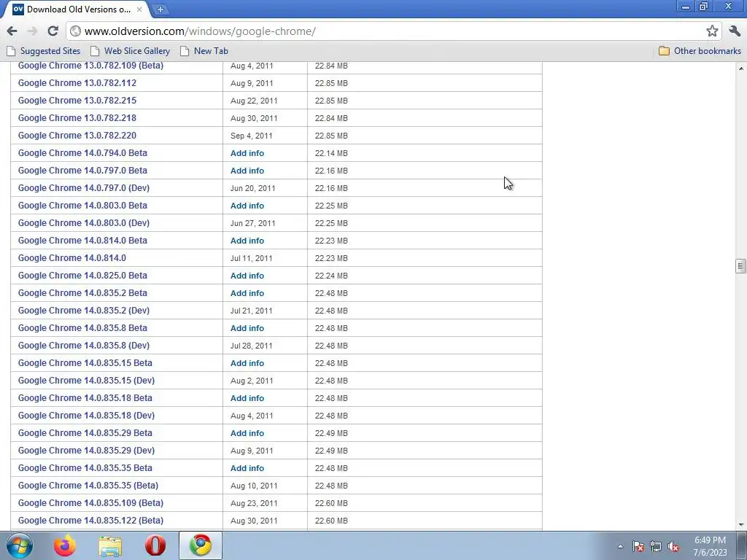Open the clock showing 6:49 PM
This screenshot has height=560, width=747.
tap(710, 546)
